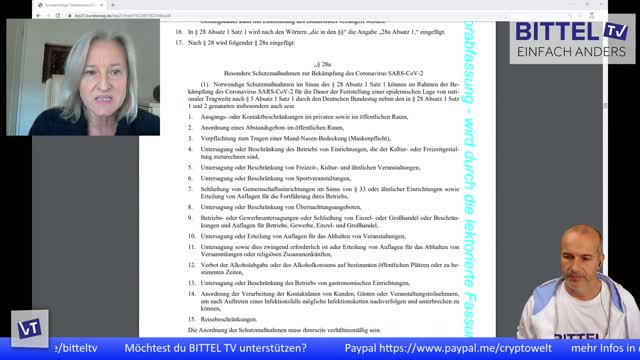The height and width of the screenshot is (360, 640).
Task: Click the webcam feed of the blonde woman
Action: click(83, 77)
